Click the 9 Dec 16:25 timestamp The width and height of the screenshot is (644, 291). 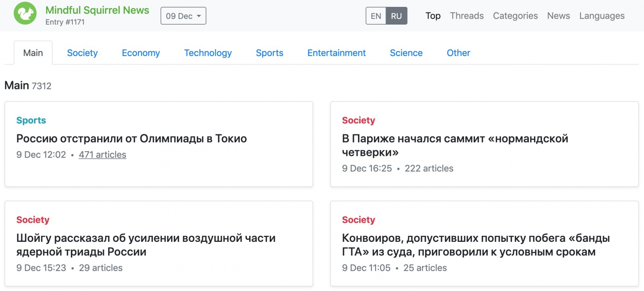point(367,168)
